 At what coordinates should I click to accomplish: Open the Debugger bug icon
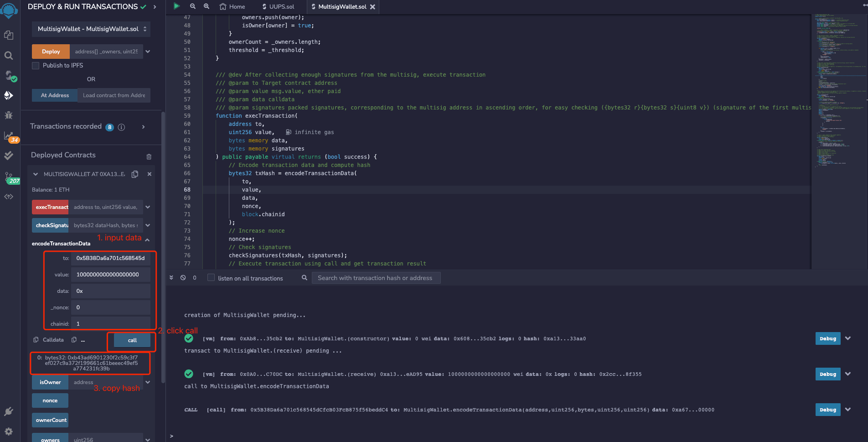(9, 115)
